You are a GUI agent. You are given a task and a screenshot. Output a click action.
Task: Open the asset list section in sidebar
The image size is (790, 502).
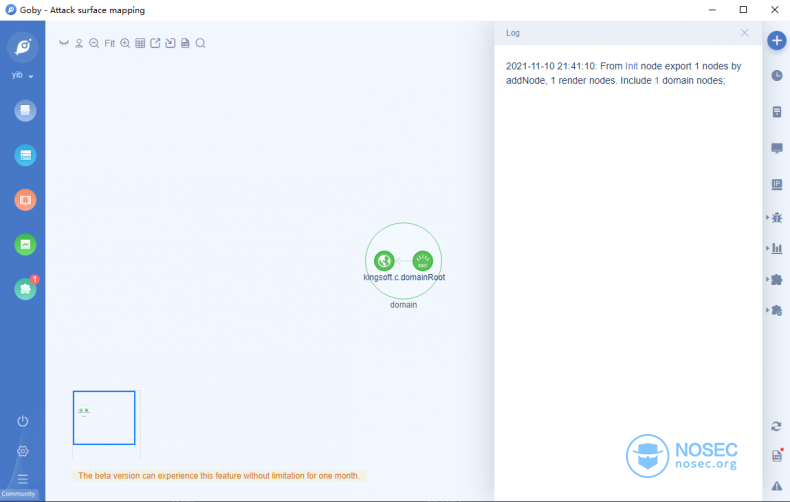click(x=25, y=155)
